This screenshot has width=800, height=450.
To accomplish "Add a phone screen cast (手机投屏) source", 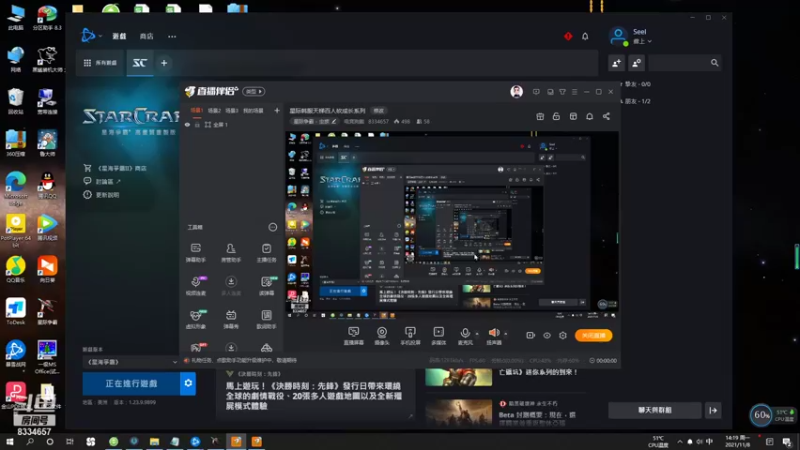I will click(410, 336).
